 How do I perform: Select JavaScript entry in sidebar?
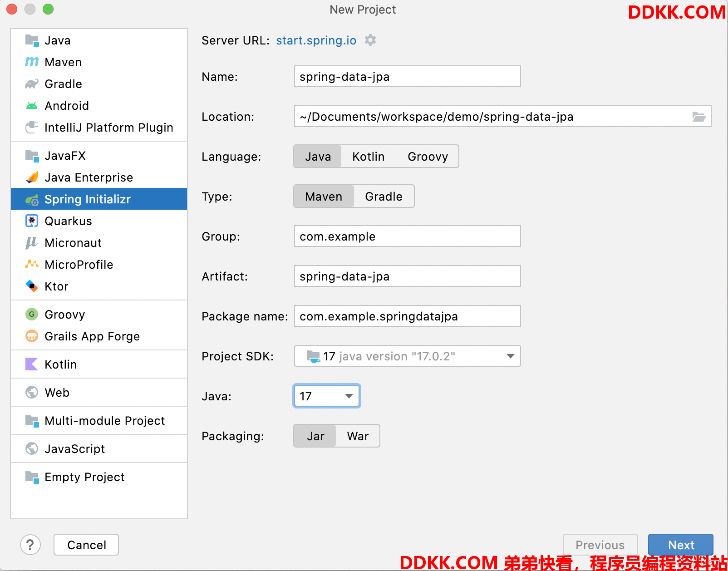[x=99, y=449]
